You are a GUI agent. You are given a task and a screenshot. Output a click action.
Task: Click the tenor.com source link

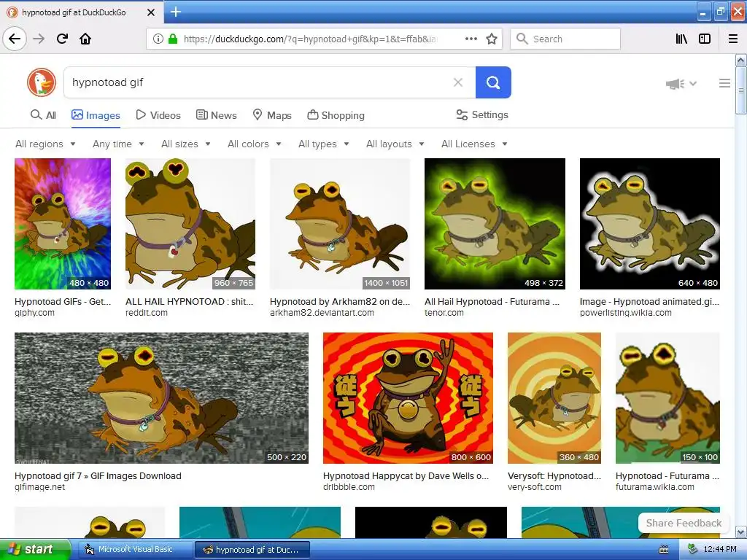pos(444,313)
